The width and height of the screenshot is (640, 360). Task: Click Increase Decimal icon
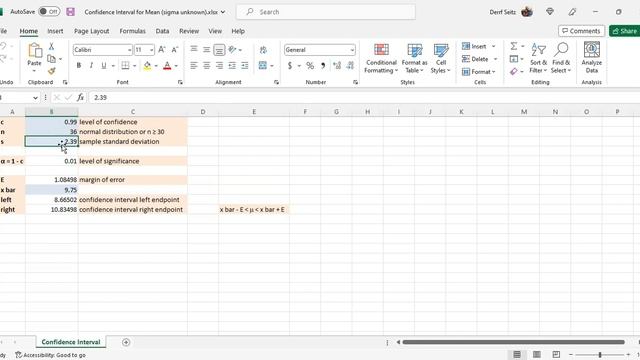(337, 65)
